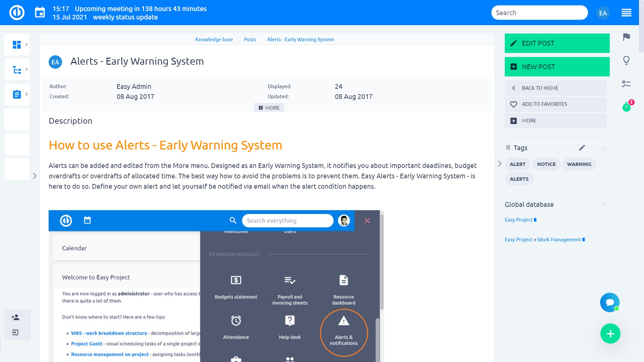Open the to-do checklist icon

[626, 84]
